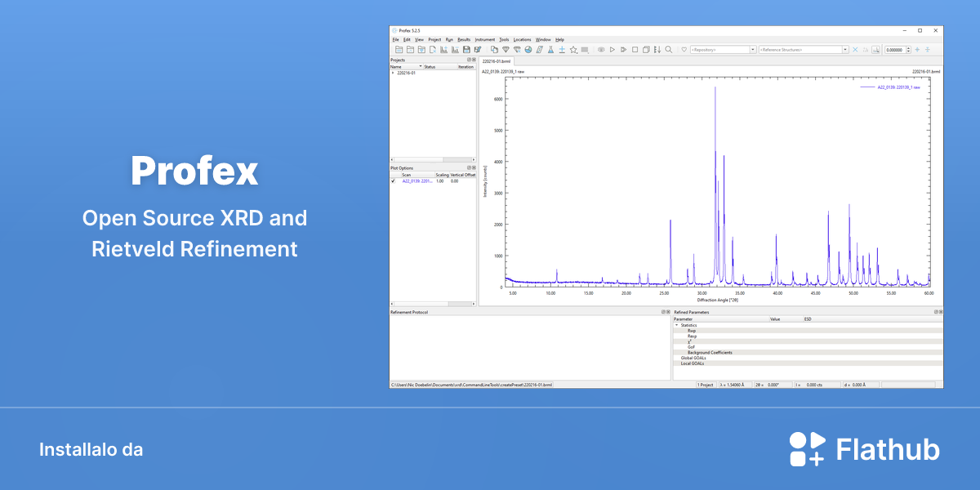
Task: Click the magnifying glass search icon
Action: 669,49
